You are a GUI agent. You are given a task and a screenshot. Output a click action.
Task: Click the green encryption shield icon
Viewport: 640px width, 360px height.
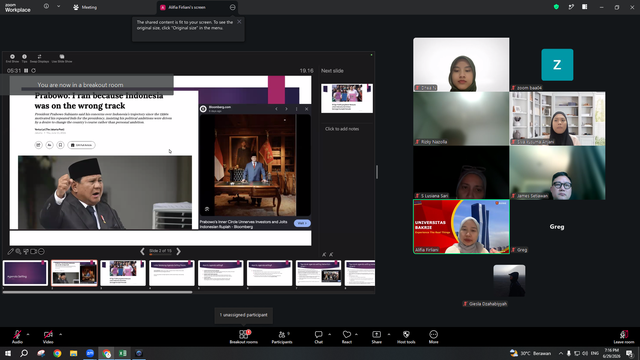click(556, 7)
